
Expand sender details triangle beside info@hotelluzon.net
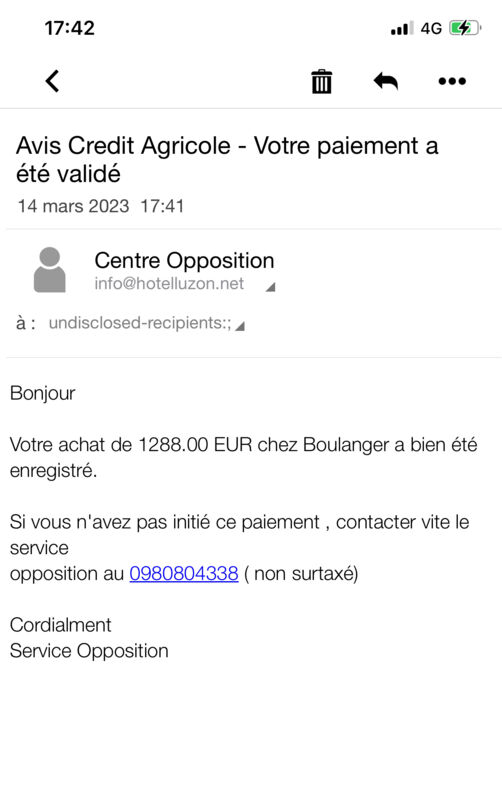coord(270,287)
